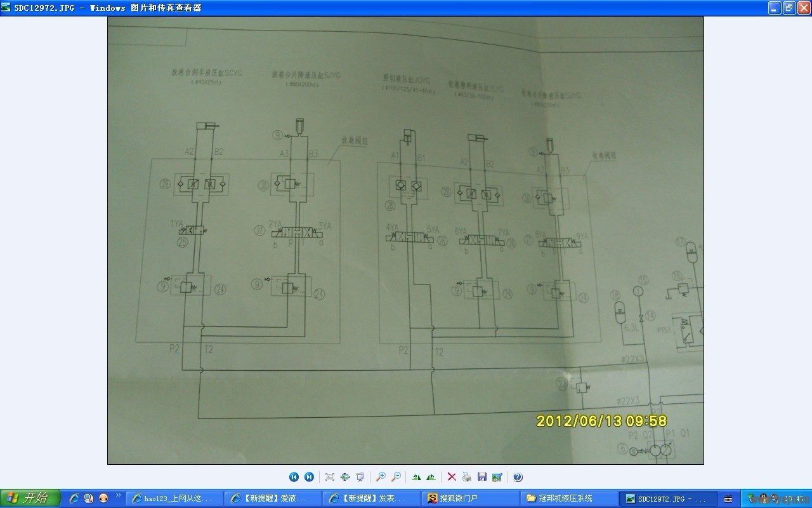Screen dimensions: 812x508
Task: Open the Start menu (开始)
Action: click(x=30, y=498)
